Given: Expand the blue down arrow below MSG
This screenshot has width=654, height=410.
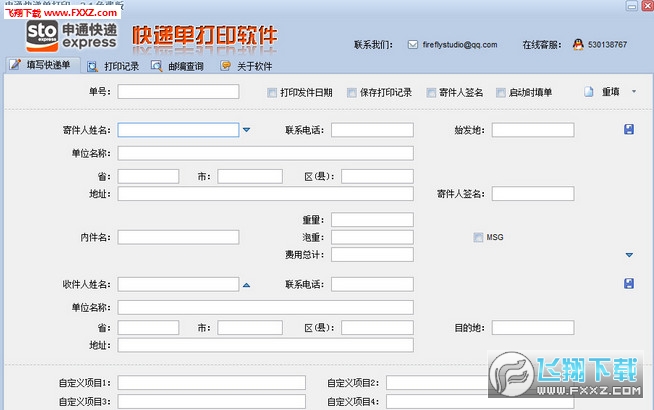Looking at the screenshot, I should [x=629, y=255].
